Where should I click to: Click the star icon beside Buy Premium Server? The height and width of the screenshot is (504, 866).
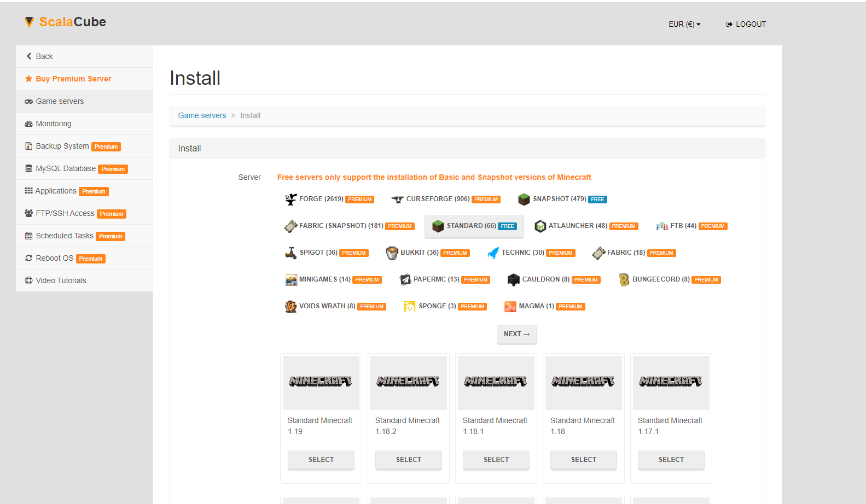point(29,79)
